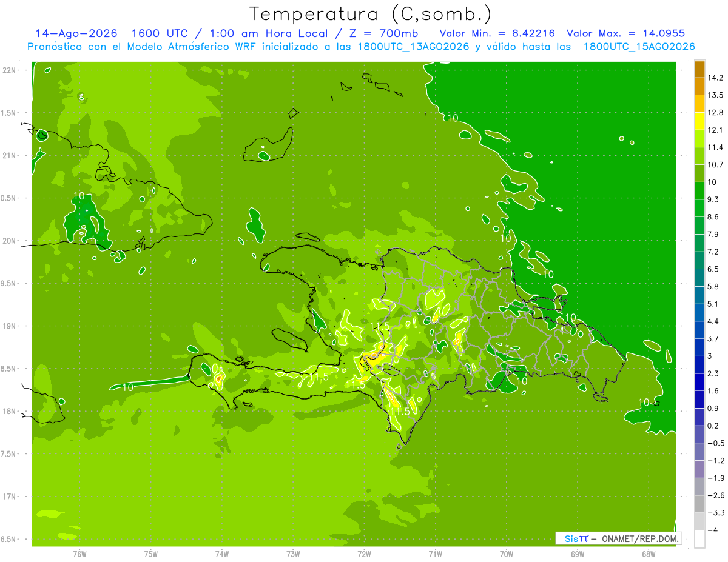This screenshot has width=728, height=562.
Task: Click the colorbar label "12.1"
Action: coord(715,130)
